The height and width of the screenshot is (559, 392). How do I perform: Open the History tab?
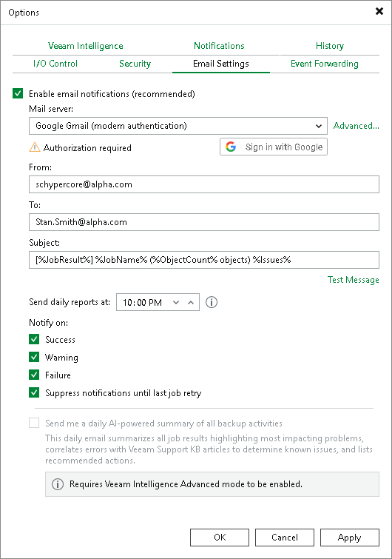click(330, 46)
